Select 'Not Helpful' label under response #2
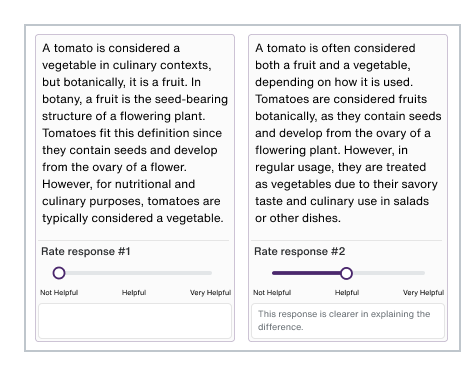Screen dimensions: 461x376 [272, 293]
